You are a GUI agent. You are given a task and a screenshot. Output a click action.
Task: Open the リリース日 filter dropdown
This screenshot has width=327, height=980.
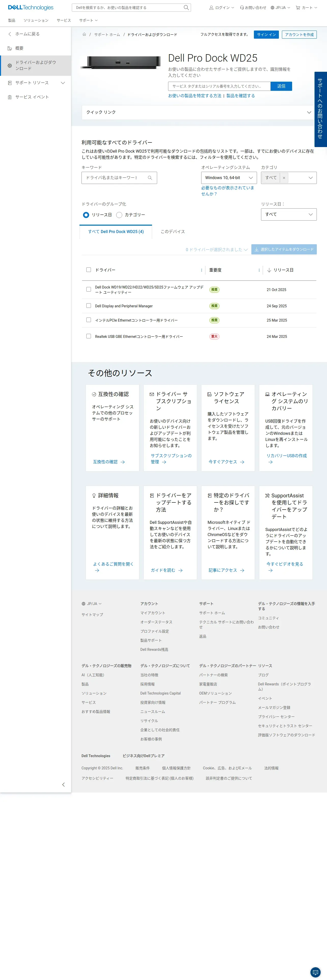coord(289,214)
